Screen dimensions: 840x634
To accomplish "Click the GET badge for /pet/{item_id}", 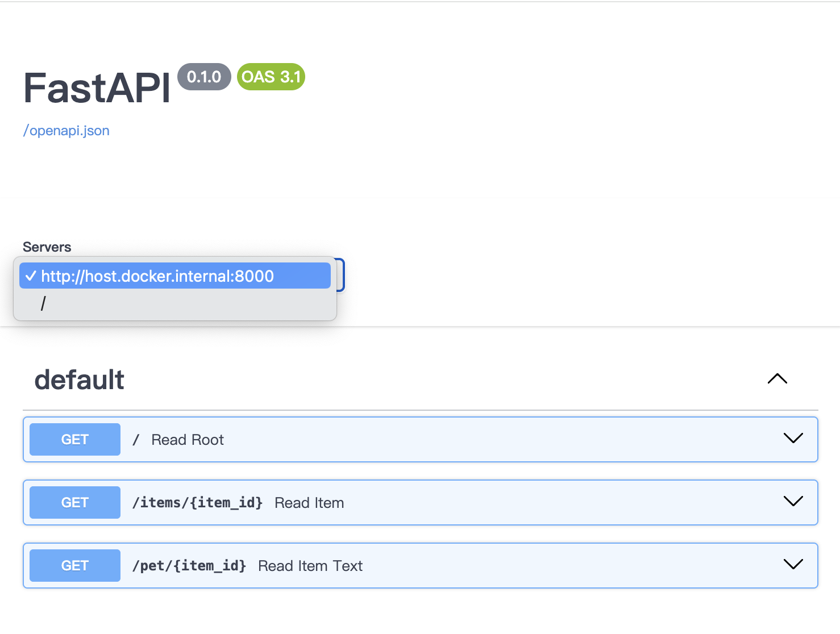I will click(x=75, y=566).
